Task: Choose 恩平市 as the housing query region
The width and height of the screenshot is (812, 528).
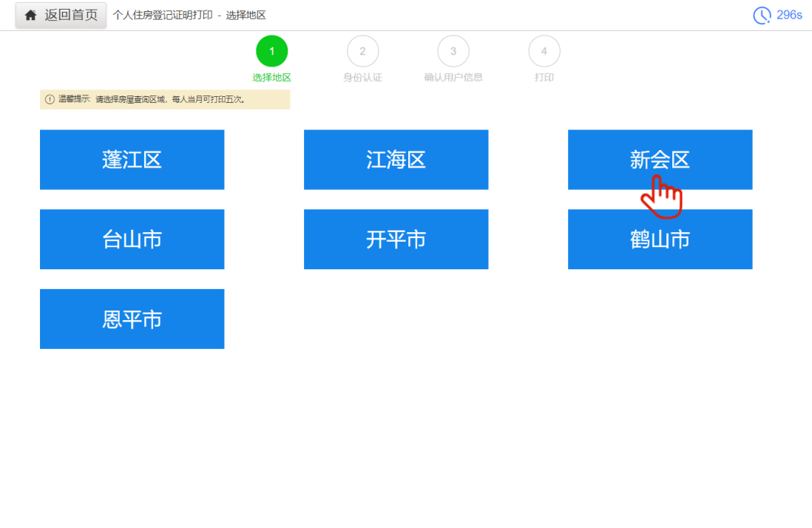Action: pos(132,319)
